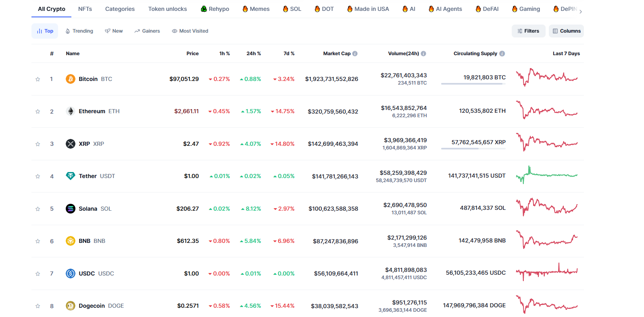Open the DeFAI category tab
Image resolution: width=644 pixels, height=317 pixels.
coord(487,9)
